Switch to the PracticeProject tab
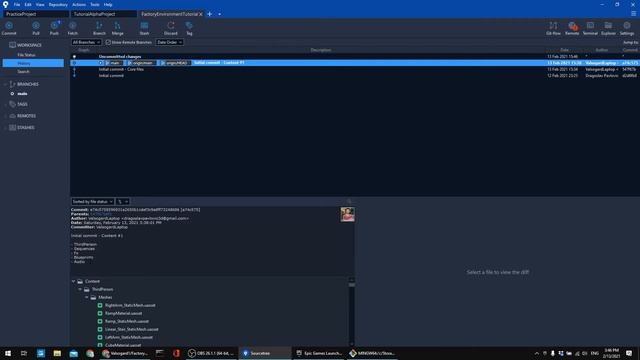This screenshot has width=640, height=360. tap(36, 14)
